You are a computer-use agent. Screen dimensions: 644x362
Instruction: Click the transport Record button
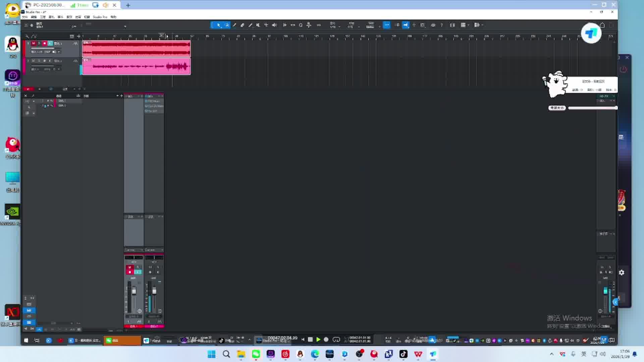click(x=326, y=340)
